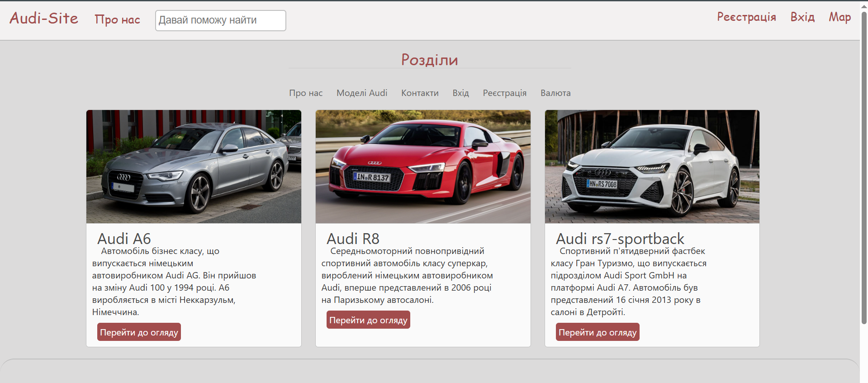Click "Перейти до огляду" for Audi rs7-sportback
Image resolution: width=868 pixels, height=383 pixels.
[x=598, y=332]
